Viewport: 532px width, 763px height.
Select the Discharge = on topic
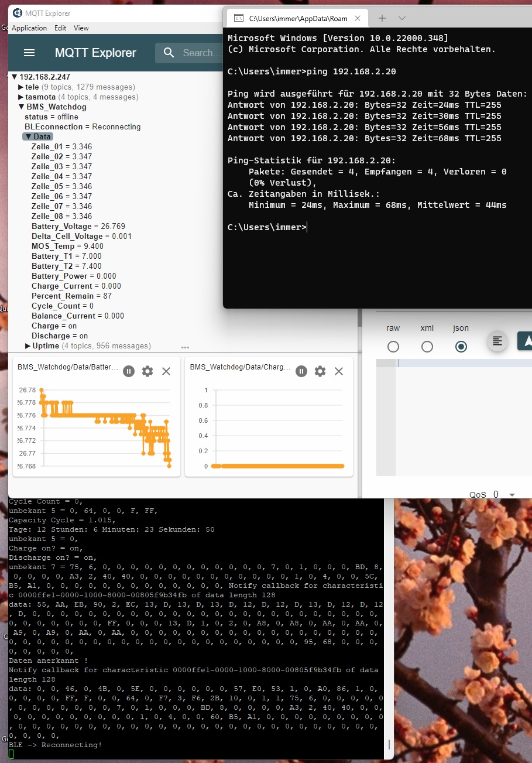click(60, 336)
